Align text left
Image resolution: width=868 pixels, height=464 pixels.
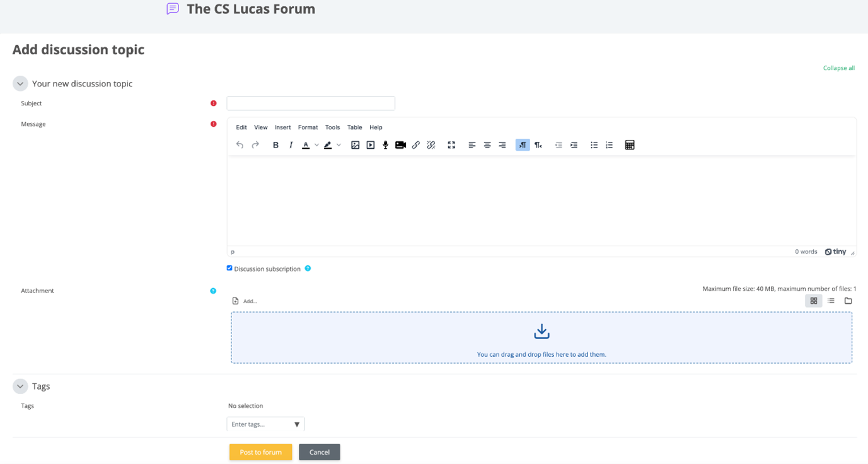pyautogui.click(x=472, y=145)
